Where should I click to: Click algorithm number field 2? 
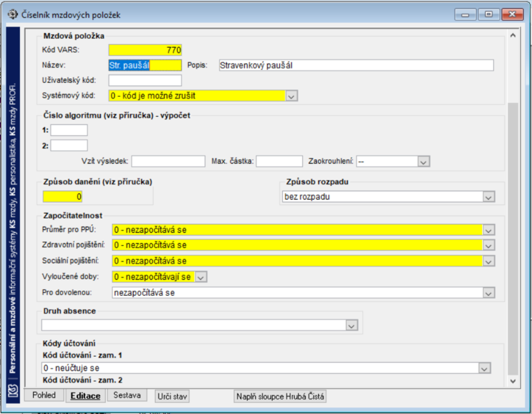pos(69,146)
